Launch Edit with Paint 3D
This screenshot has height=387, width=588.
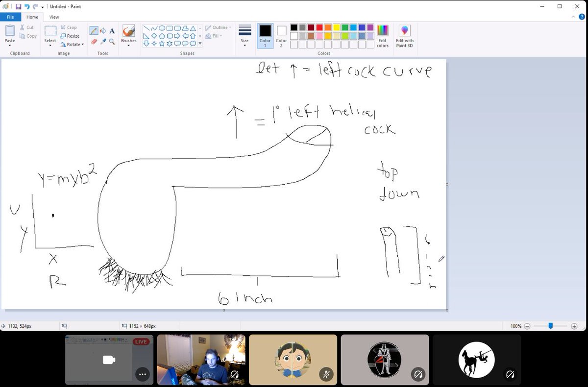[405, 35]
